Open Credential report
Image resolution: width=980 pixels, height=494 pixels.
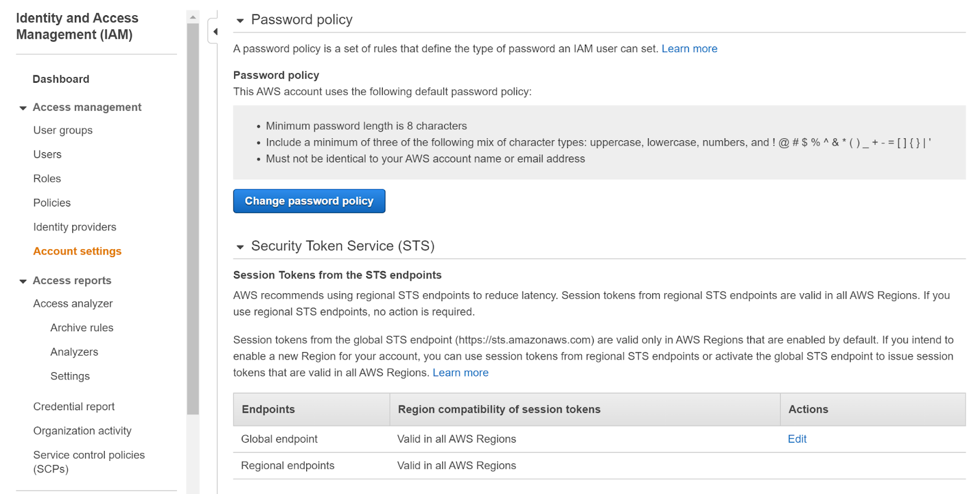pos(74,406)
